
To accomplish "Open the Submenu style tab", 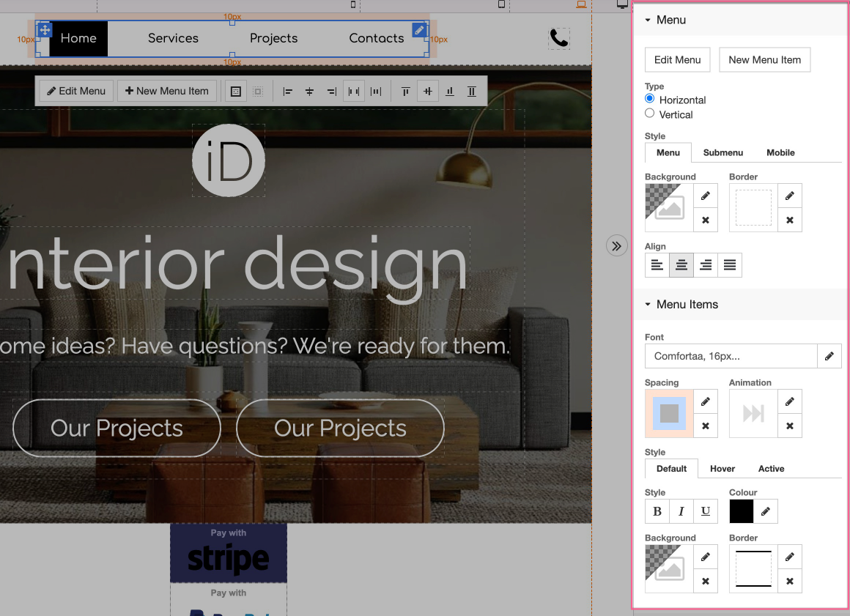I will click(x=722, y=153).
